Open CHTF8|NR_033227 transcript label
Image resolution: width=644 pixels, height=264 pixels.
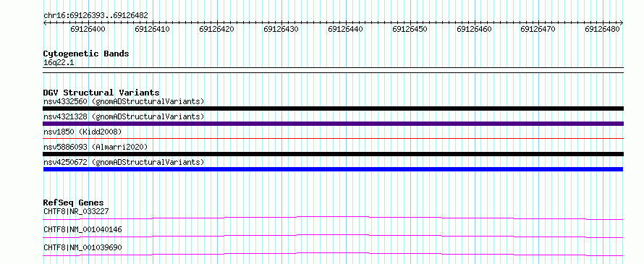(76, 211)
